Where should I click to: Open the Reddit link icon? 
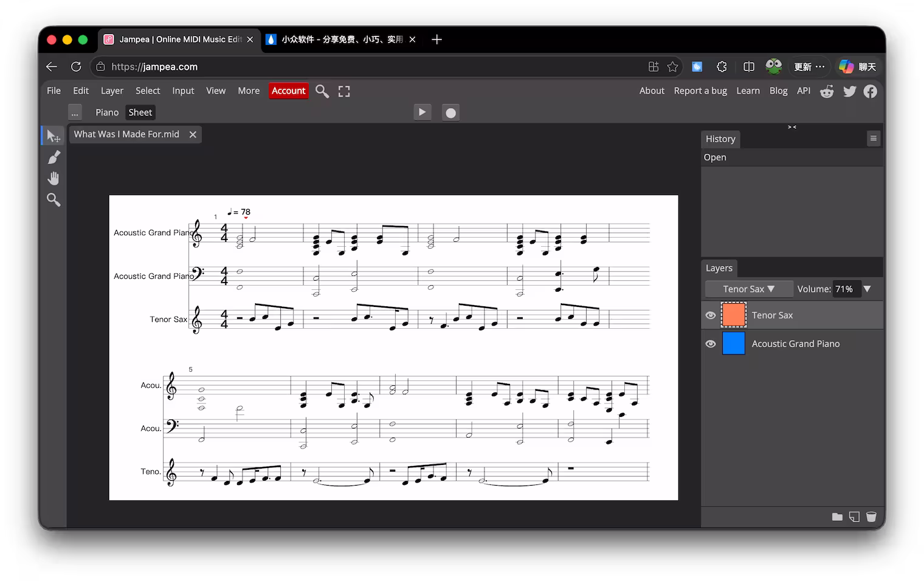pos(827,91)
